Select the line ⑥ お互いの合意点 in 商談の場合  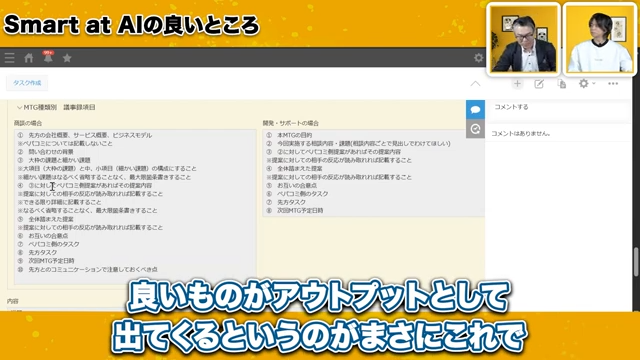click(43, 236)
